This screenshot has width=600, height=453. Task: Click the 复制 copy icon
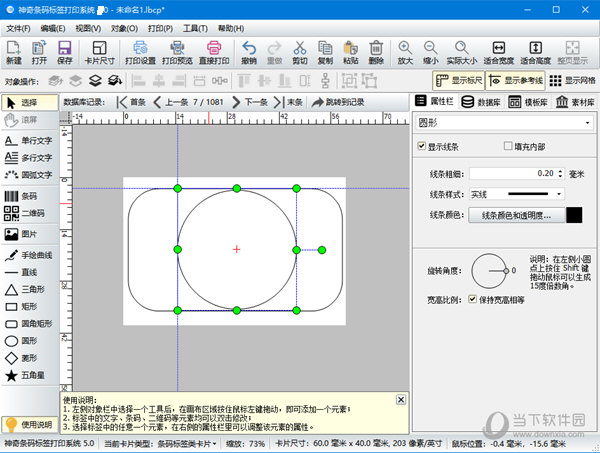(x=325, y=52)
